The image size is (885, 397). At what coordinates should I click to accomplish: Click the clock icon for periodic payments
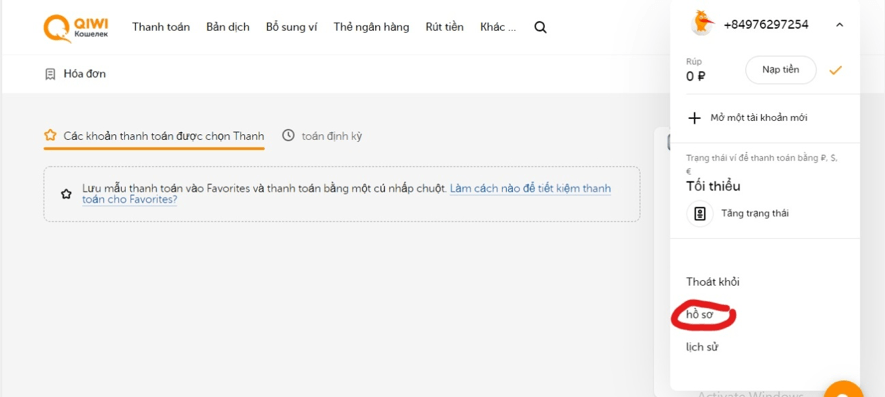pos(288,136)
